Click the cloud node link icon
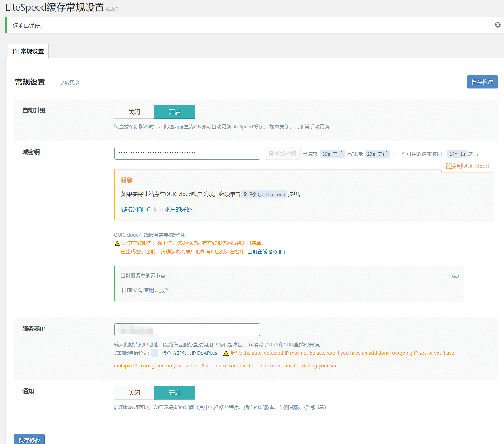 click(x=455, y=276)
